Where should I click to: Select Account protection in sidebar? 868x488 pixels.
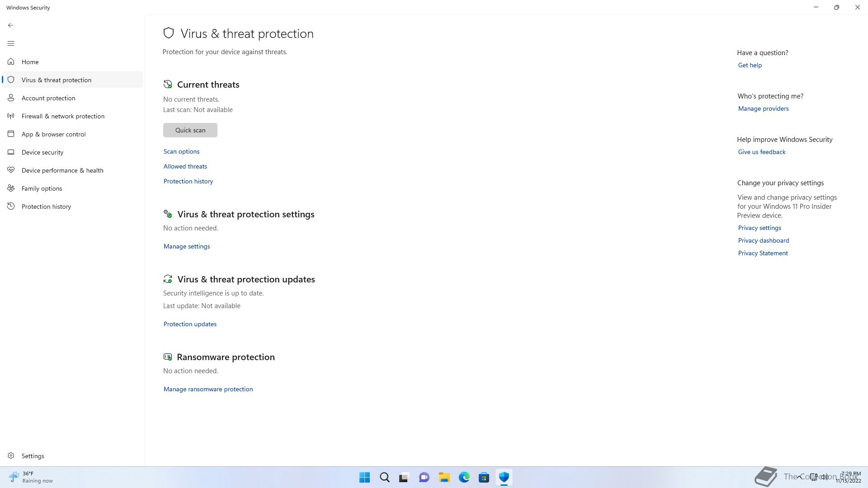pyautogui.click(x=72, y=98)
